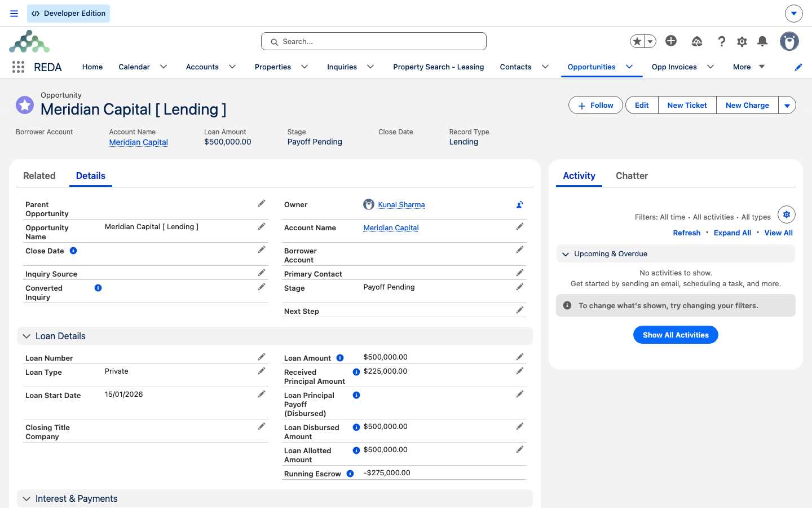The height and width of the screenshot is (508, 812).
Task: Edit the Stage field pencil
Action: [520, 287]
